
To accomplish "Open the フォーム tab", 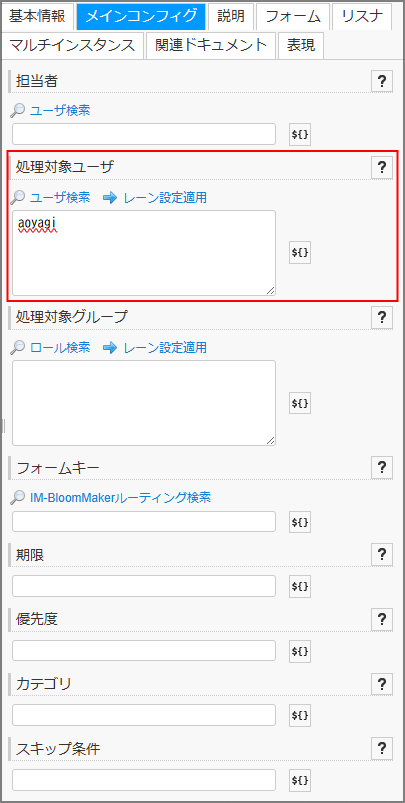I will 293,16.
